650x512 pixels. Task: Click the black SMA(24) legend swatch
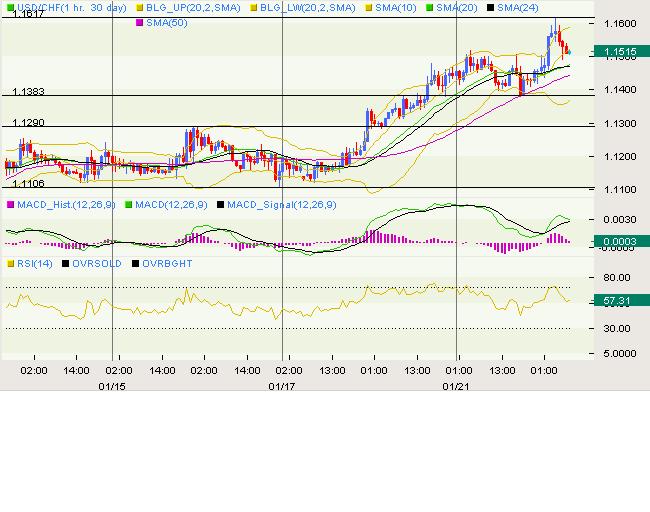click(x=490, y=8)
